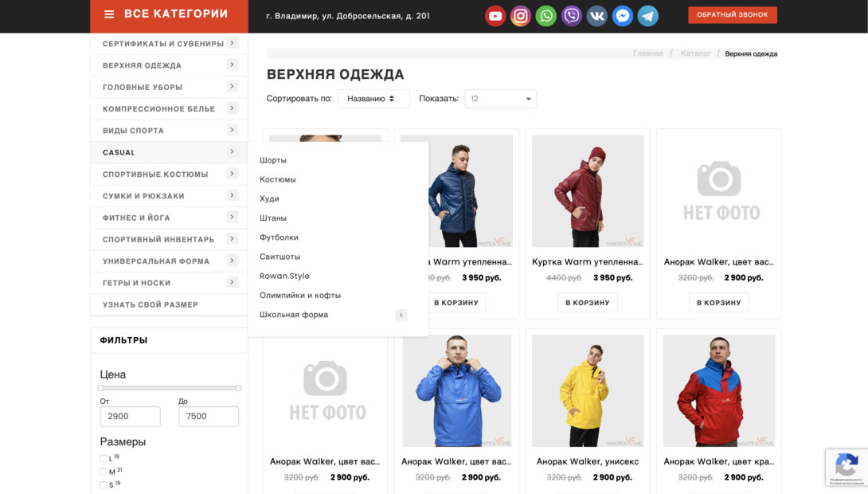
Task: Open the red-blue anorak product photo
Action: [719, 390]
